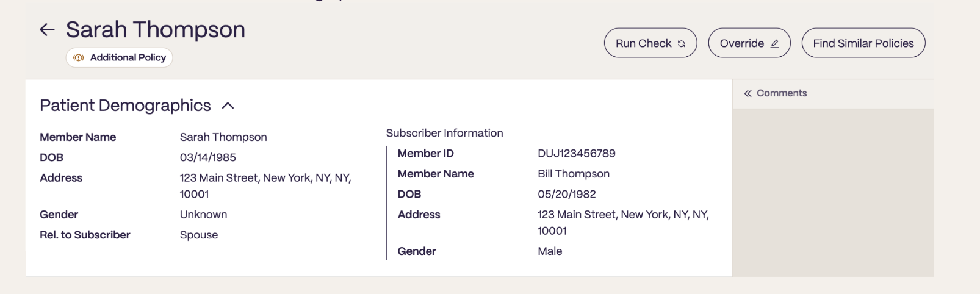The height and width of the screenshot is (294, 980).
Task: Collapse the Patient Demographics section chevron
Action: (228, 106)
